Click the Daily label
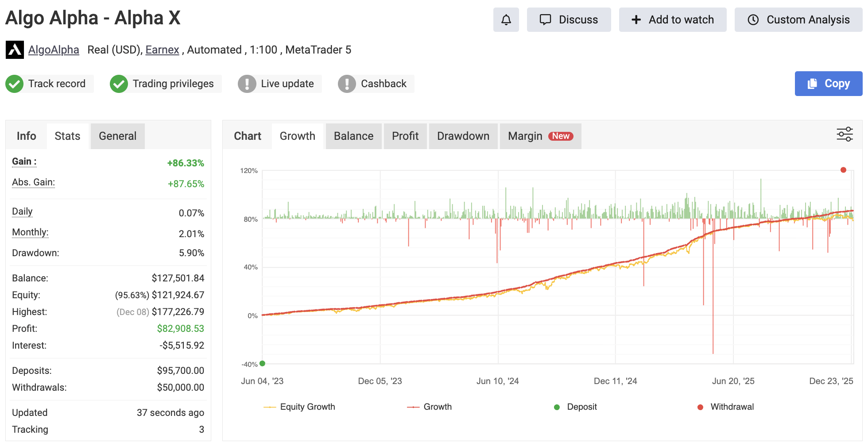 pos(22,211)
